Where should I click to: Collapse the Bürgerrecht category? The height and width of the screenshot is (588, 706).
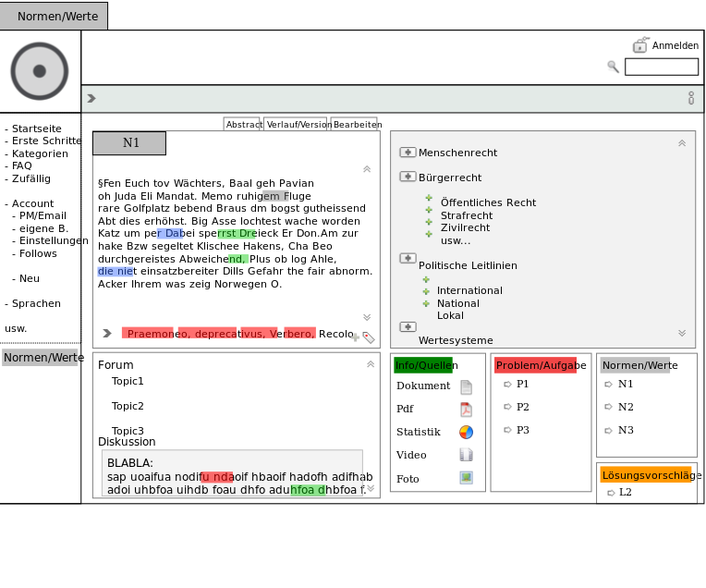click(x=408, y=177)
